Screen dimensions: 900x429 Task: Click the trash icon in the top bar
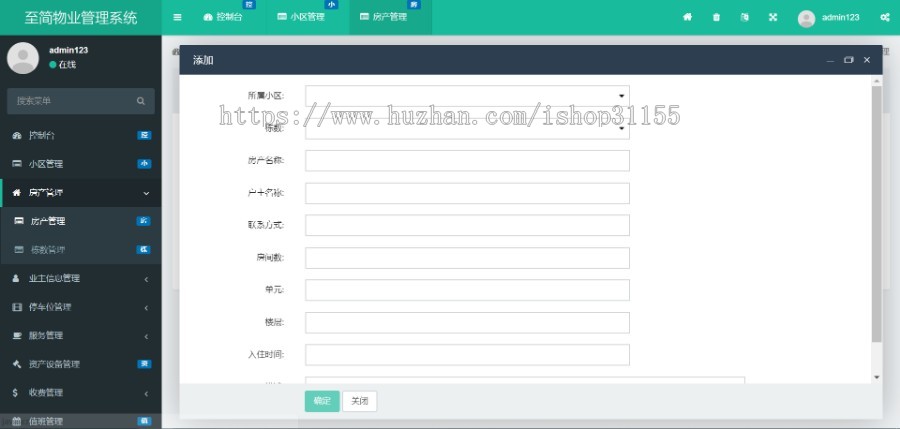(x=716, y=17)
